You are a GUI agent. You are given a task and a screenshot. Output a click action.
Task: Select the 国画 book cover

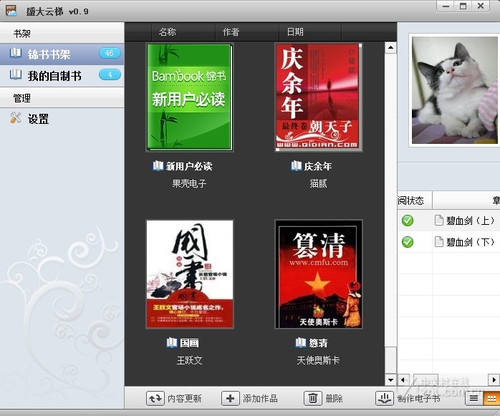coord(190,274)
